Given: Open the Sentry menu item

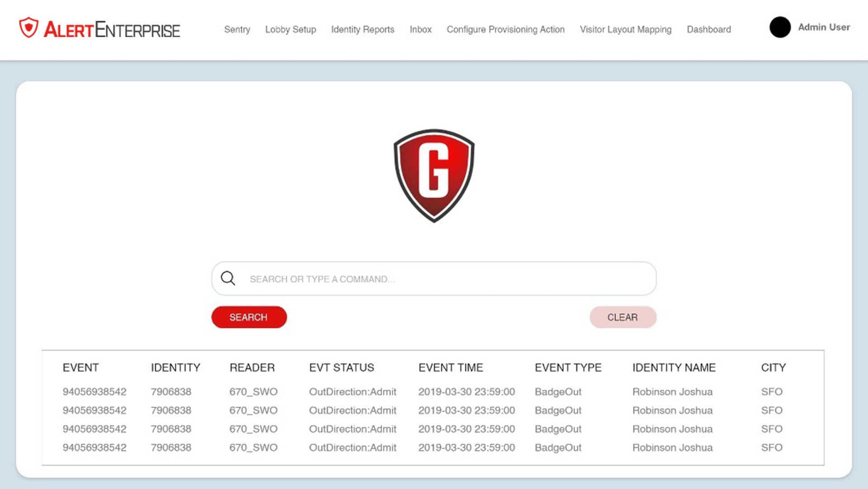Looking at the screenshot, I should tap(237, 29).
